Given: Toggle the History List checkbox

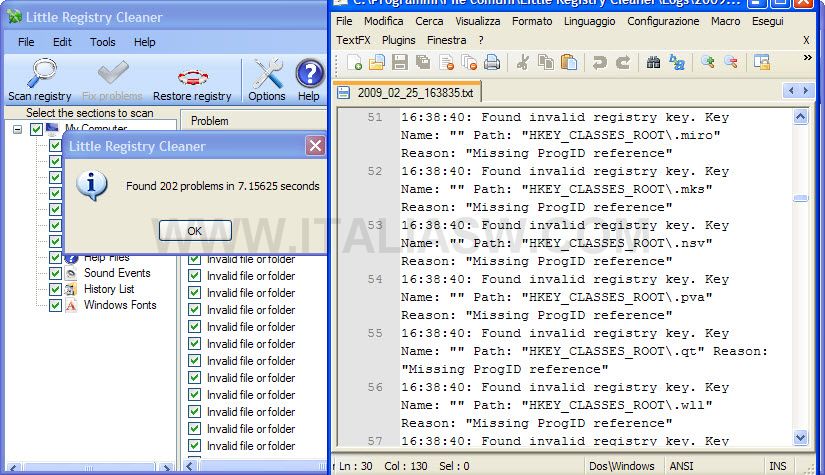Looking at the screenshot, I should pos(55,289).
